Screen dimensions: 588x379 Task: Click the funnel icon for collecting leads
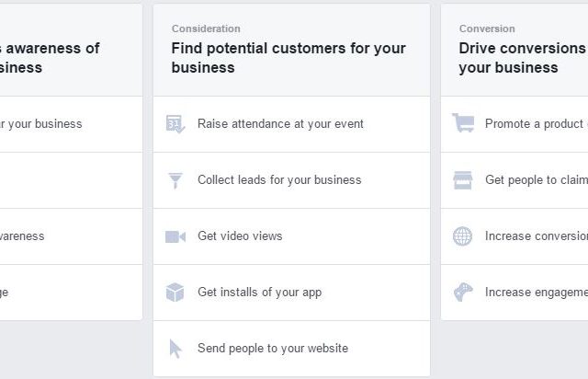(175, 180)
